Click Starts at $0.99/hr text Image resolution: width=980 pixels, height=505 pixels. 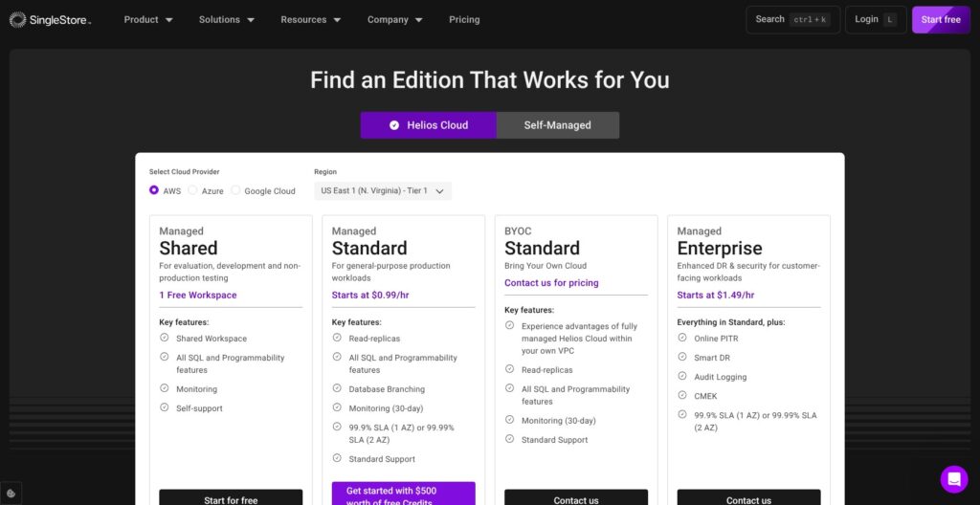[370, 295]
